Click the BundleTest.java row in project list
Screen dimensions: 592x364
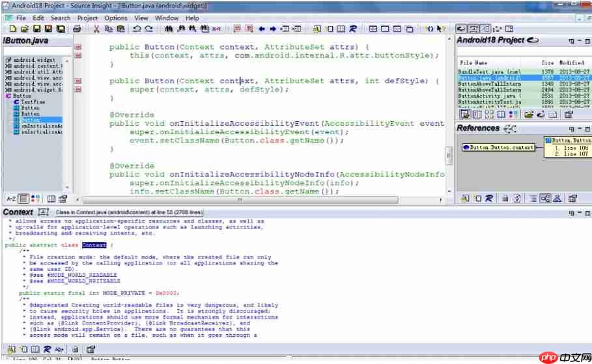524,72
